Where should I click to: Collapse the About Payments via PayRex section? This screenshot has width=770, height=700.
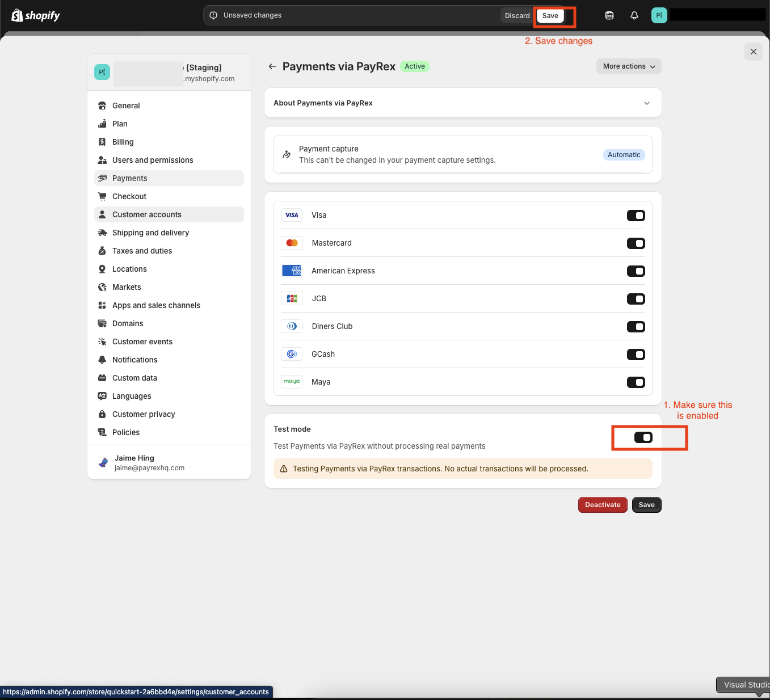646,103
